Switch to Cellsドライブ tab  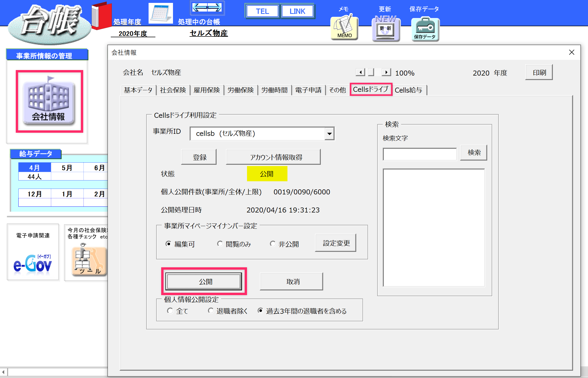click(x=371, y=89)
